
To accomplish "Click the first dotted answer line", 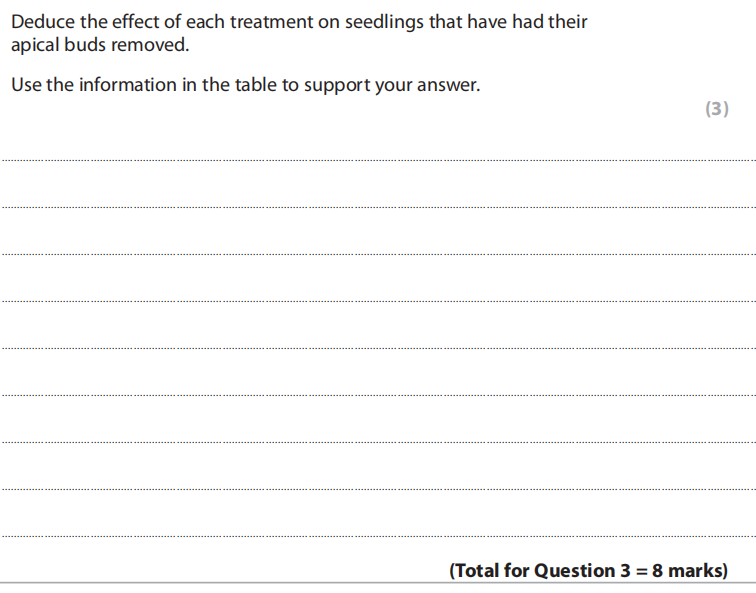I will pyautogui.click(x=378, y=159).
